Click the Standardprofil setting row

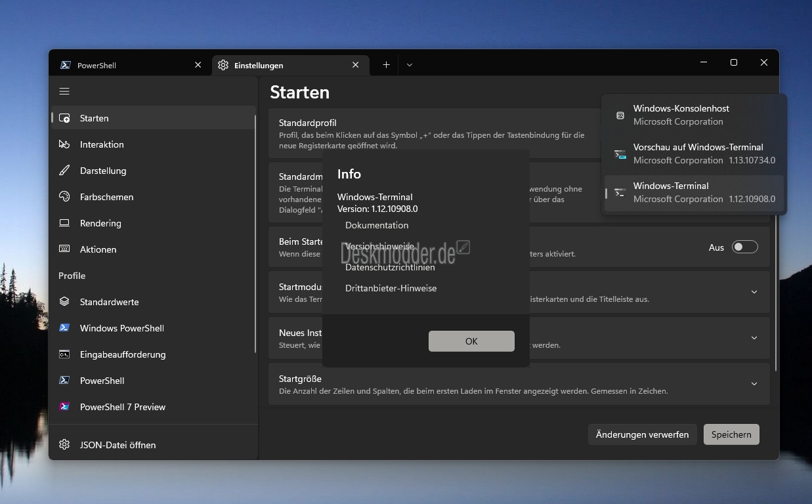pyautogui.click(x=433, y=133)
